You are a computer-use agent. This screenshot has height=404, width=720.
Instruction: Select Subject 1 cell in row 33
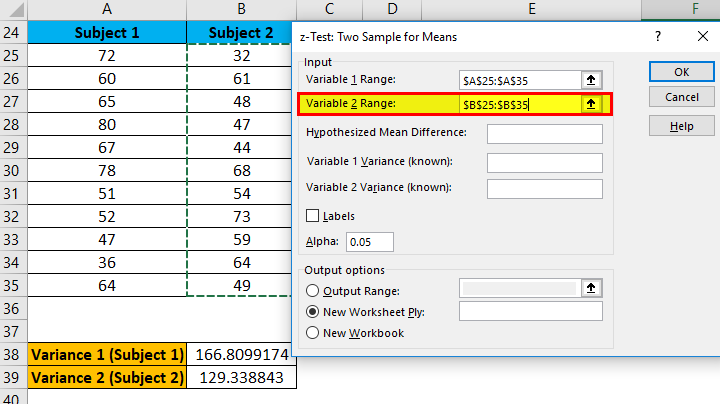(107, 239)
